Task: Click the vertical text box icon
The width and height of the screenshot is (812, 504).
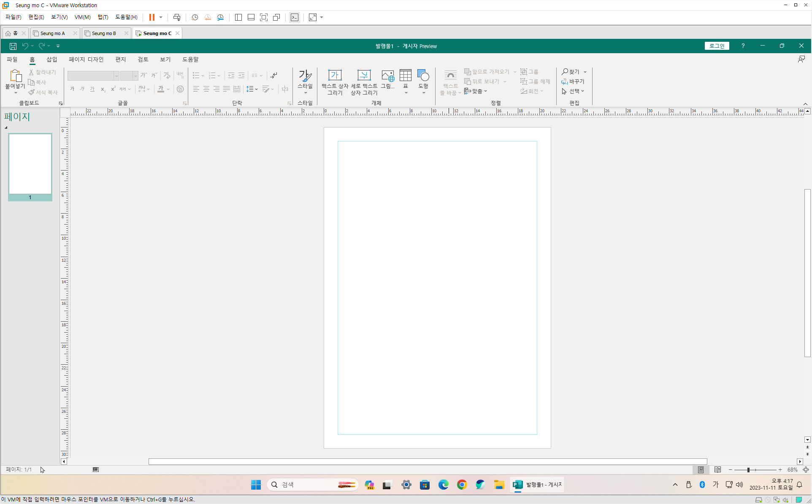Action: [364, 76]
